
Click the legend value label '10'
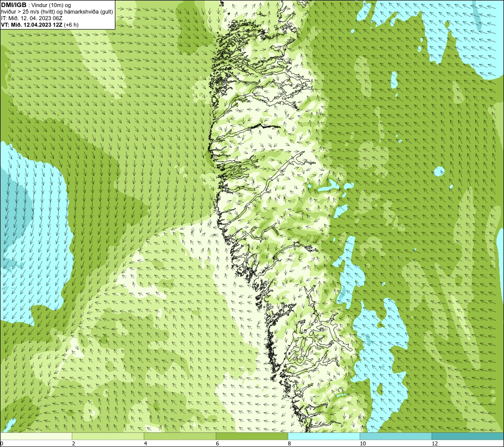[363, 443]
